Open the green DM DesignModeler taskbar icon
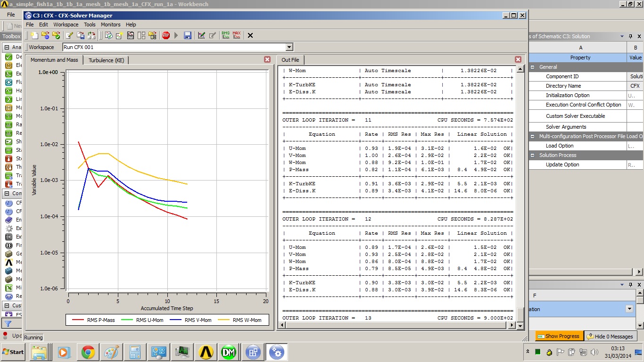This screenshot has width=644, height=362. 229,352
